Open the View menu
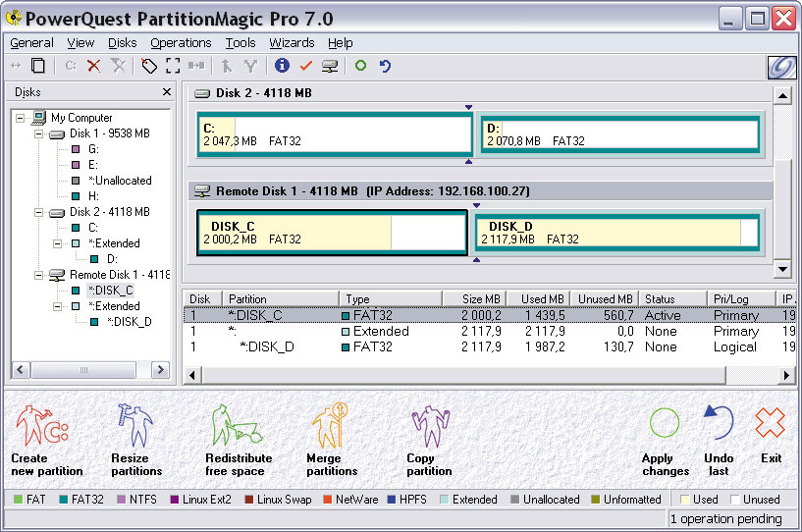802x532 pixels. [80, 43]
